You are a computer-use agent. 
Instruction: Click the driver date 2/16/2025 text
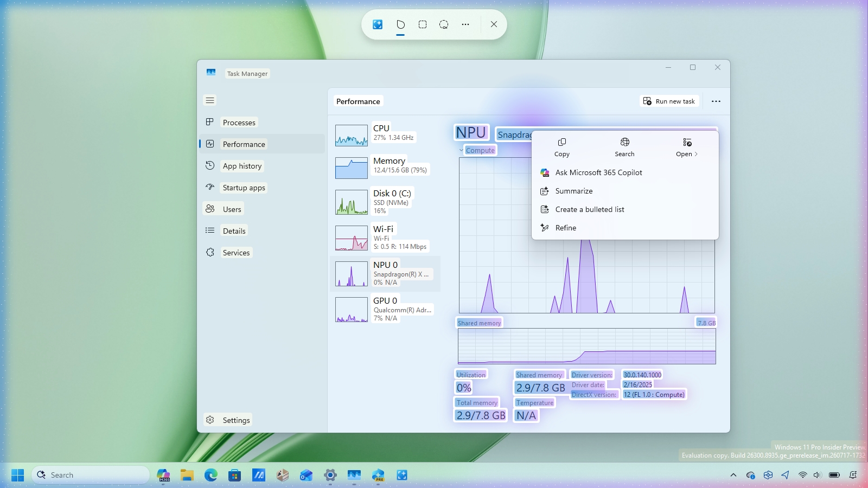[637, 384]
